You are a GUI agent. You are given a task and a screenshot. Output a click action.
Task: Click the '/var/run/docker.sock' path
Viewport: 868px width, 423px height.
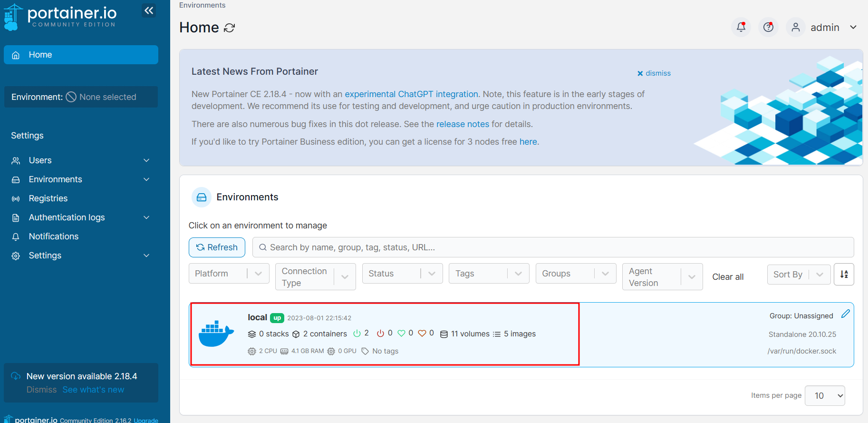tap(802, 351)
